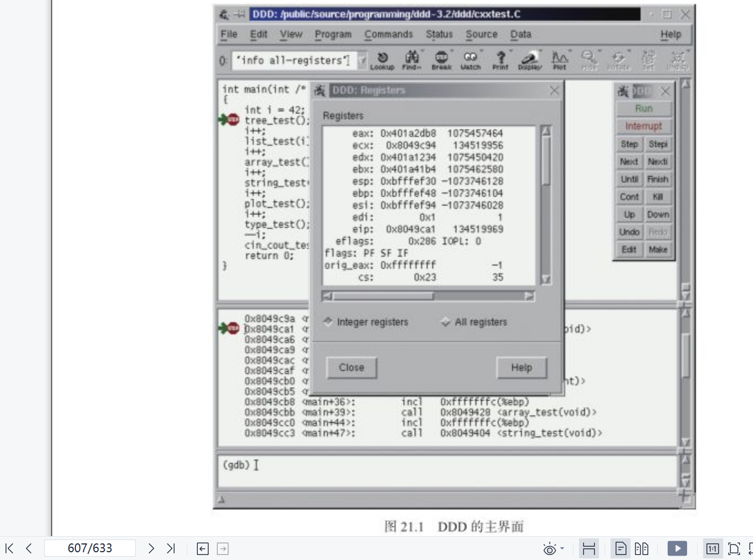Screen dimensions: 753x560
Task: Select the eax register row
Action: (x=428, y=133)
